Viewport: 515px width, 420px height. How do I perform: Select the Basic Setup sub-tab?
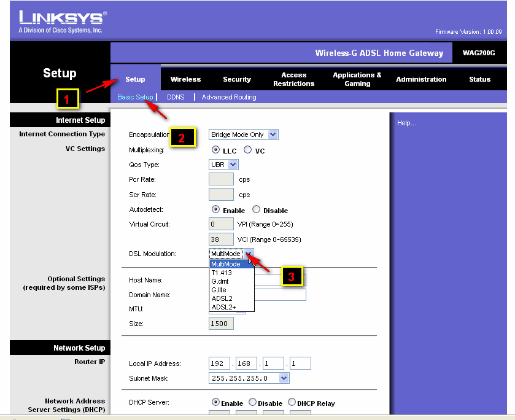pos(135,97)
